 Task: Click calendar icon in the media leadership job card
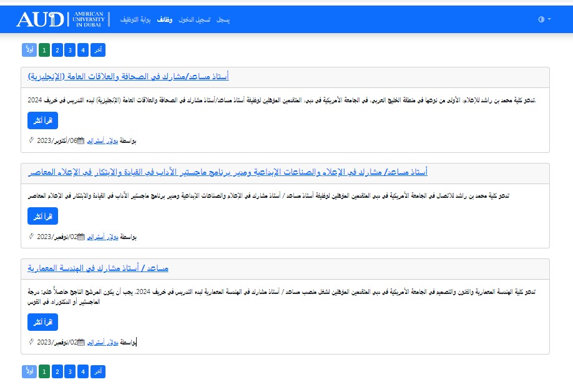pyautogui.click(x=81, y=237)
